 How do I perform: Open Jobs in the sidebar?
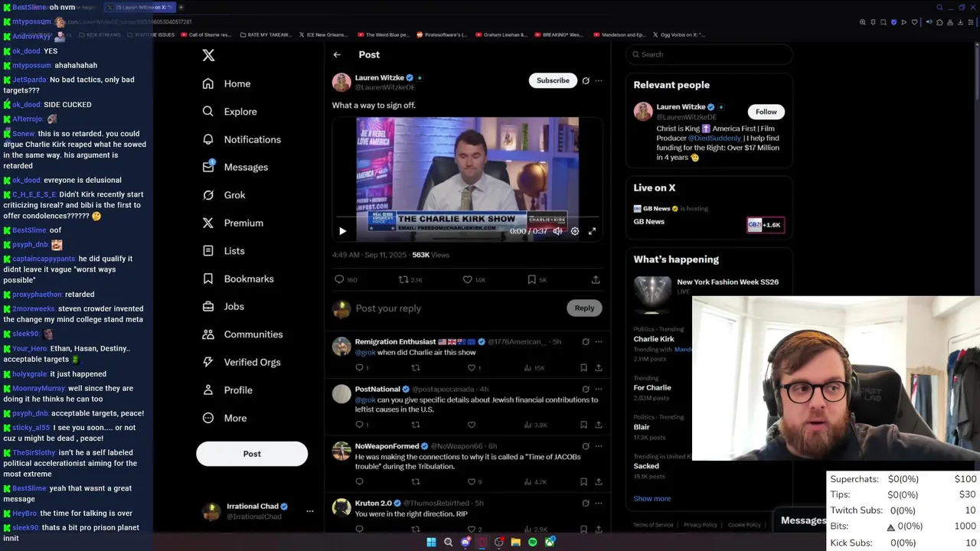coord(223,306)
